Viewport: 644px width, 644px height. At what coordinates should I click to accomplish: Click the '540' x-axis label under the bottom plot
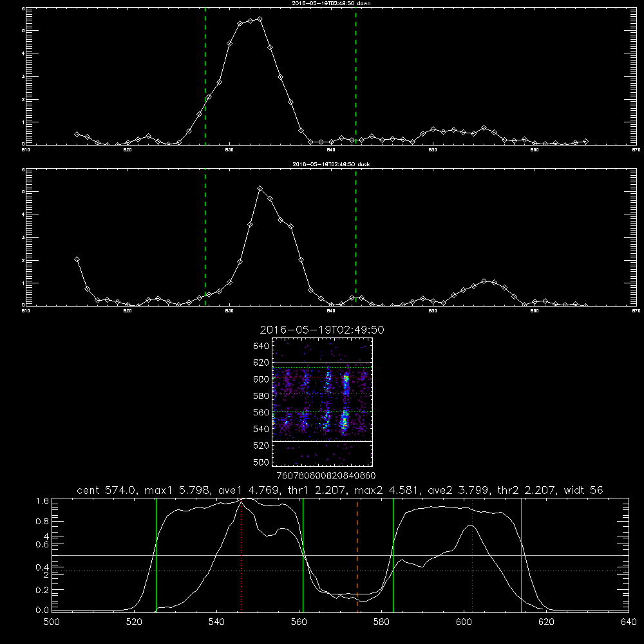tap(216, 622)
